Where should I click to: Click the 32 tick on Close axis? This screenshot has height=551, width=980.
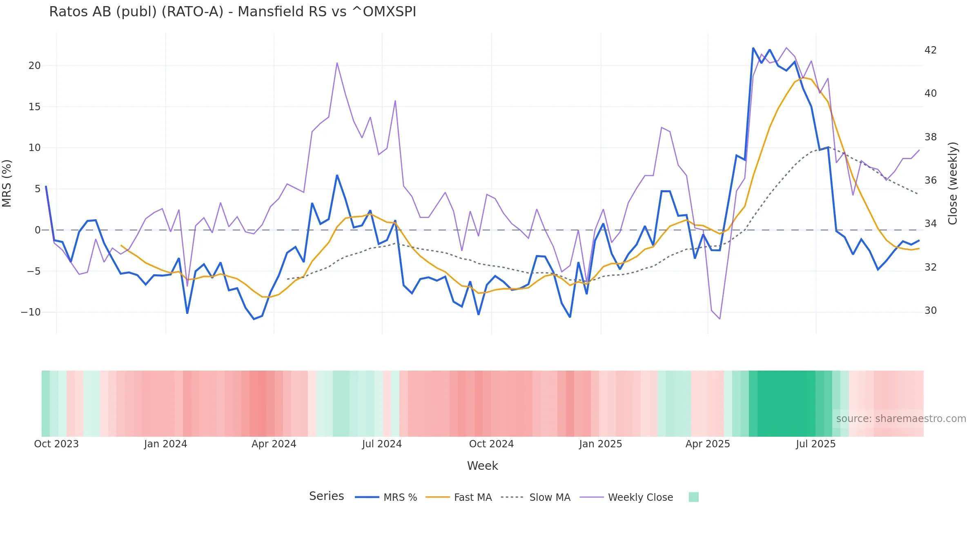[x=931, y=267]
